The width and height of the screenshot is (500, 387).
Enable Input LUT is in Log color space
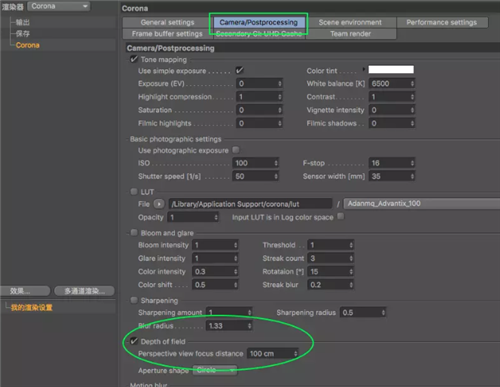click(340, 217)
